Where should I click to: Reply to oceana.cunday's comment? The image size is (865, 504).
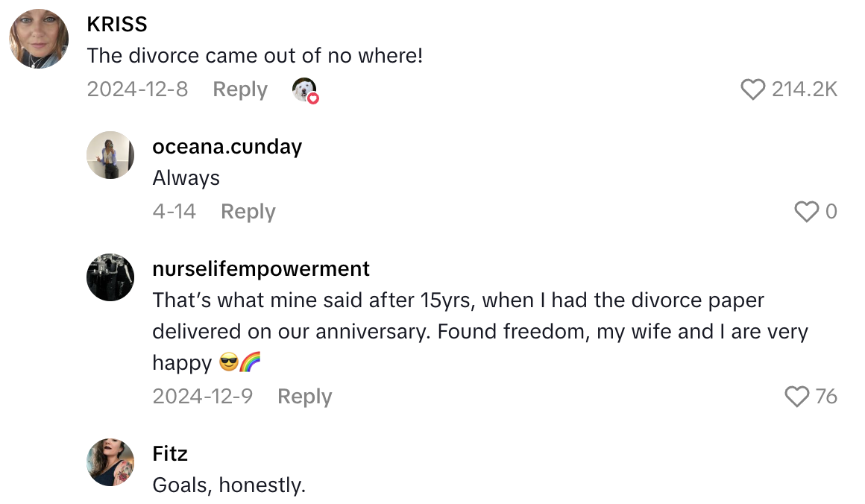pos(248,212)
